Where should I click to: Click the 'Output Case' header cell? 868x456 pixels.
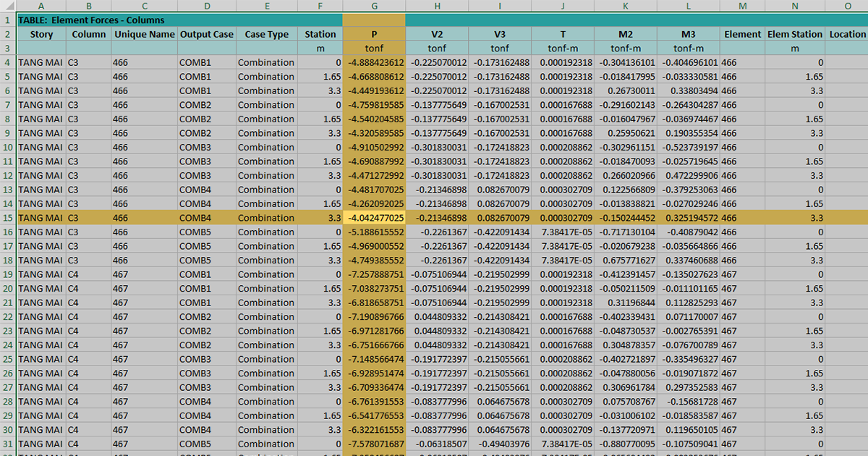[207, 34]
